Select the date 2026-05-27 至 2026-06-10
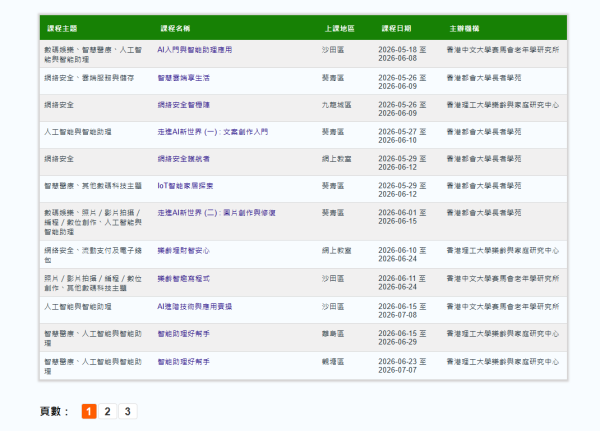 [402, 136]
